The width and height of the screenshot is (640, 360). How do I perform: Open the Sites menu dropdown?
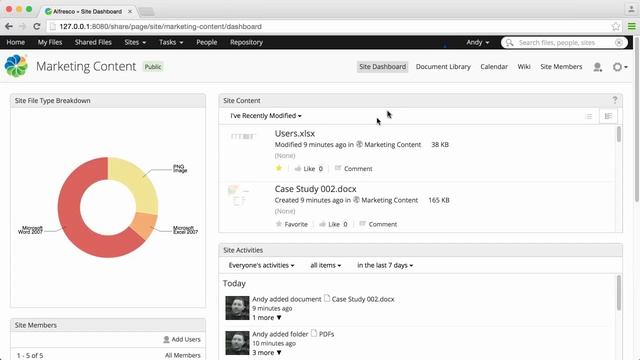[135, 42]
